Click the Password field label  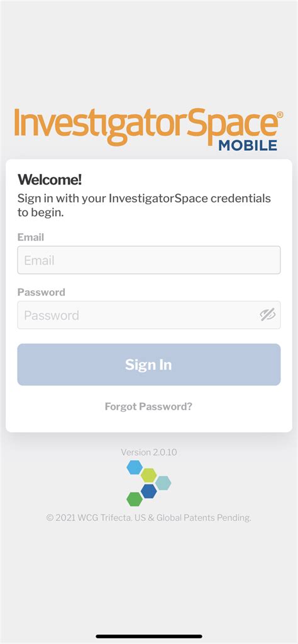pos(41,292)
